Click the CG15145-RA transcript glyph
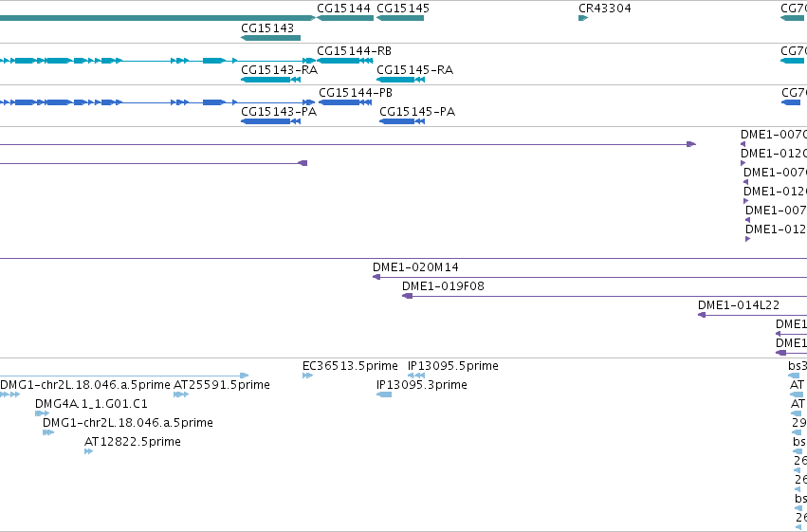The width and height of the screenshot is (807, 532). click(400, 80)
